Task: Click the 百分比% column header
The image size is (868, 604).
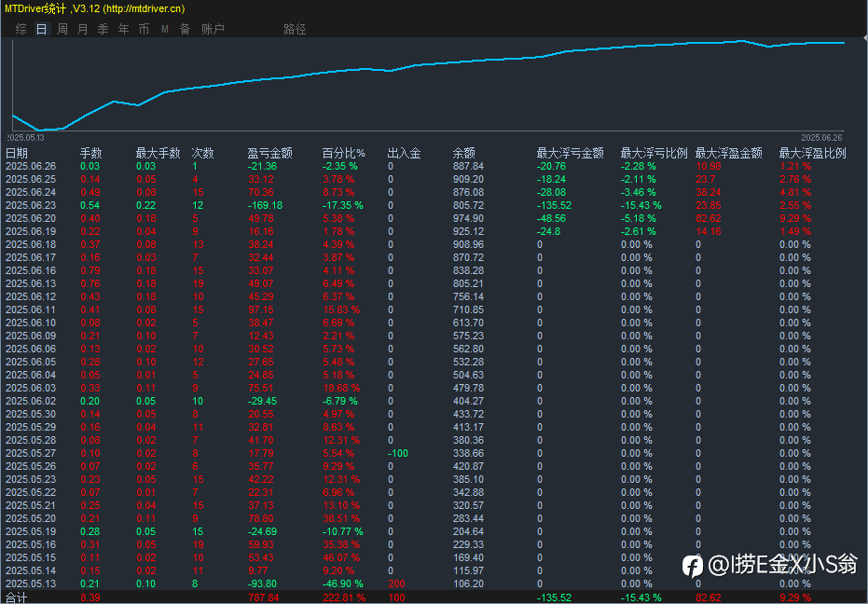Action: (x=344, y=154)
